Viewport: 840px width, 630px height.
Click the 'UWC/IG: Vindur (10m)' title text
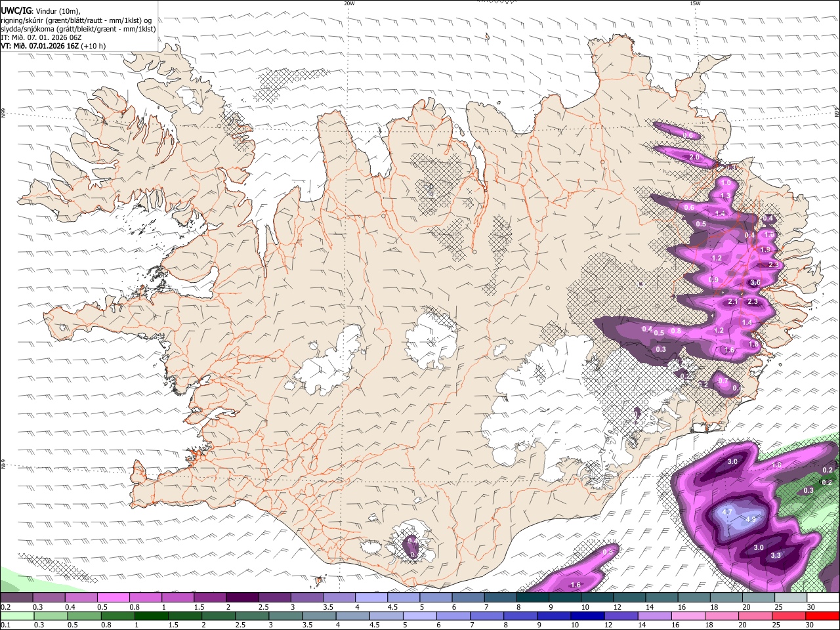click(x=40, y=10)
